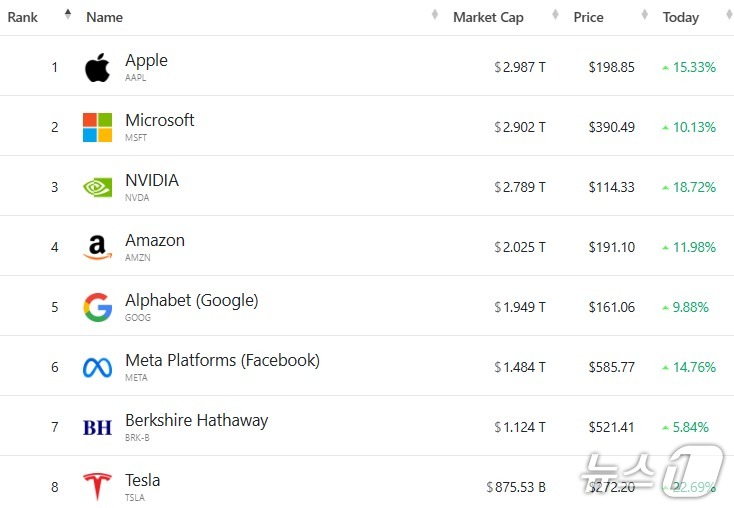Select the Market Cap column header
The width and height of the screenshot is (734, 508).
488,17
